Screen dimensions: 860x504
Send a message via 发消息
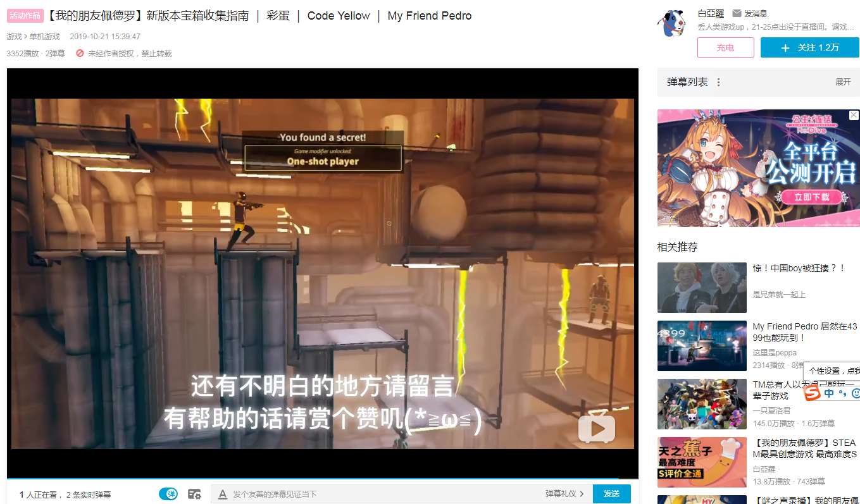756,13
